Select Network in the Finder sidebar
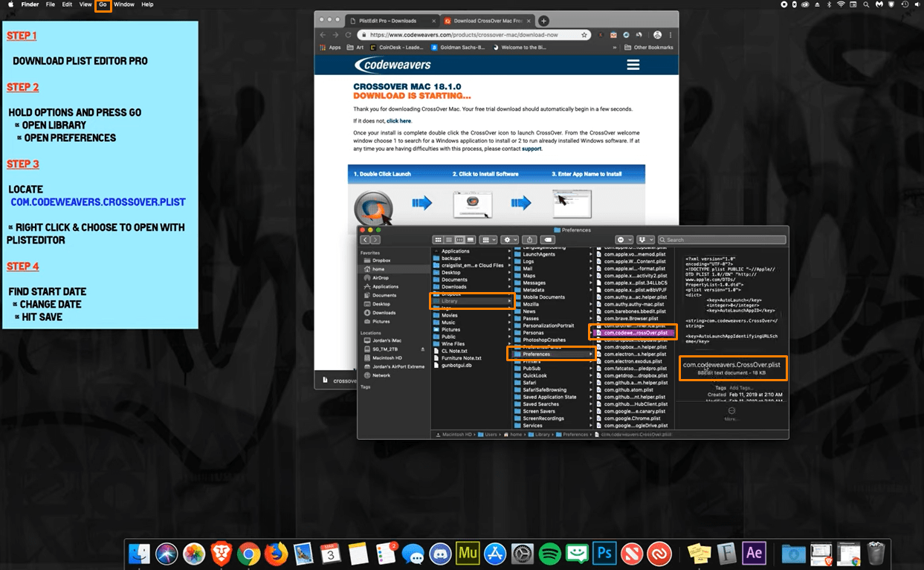This screenshot has width=924, height=570. point(381,375)
